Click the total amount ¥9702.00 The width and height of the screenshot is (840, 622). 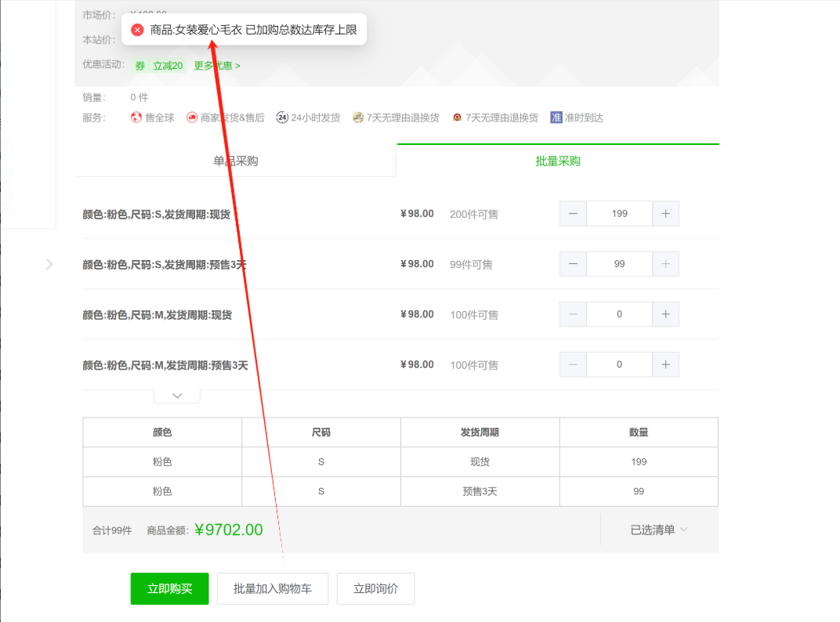tap(228, 530)
